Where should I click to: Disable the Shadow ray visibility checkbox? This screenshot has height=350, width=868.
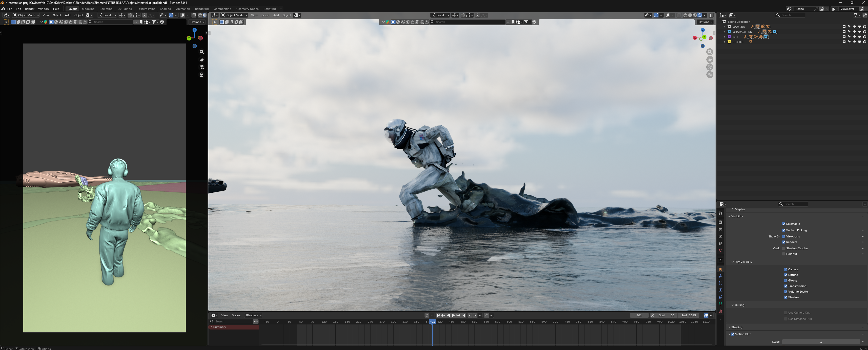tap(786, 297)
